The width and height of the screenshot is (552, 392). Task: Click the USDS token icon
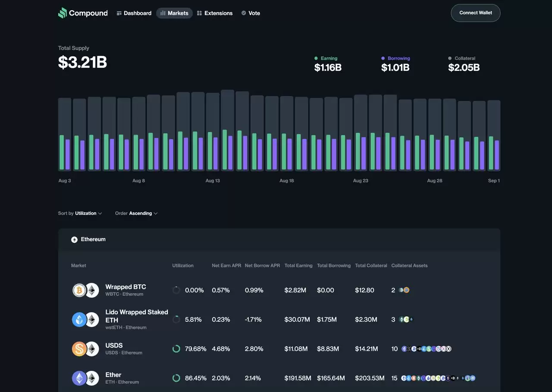(x=79, y=349)
